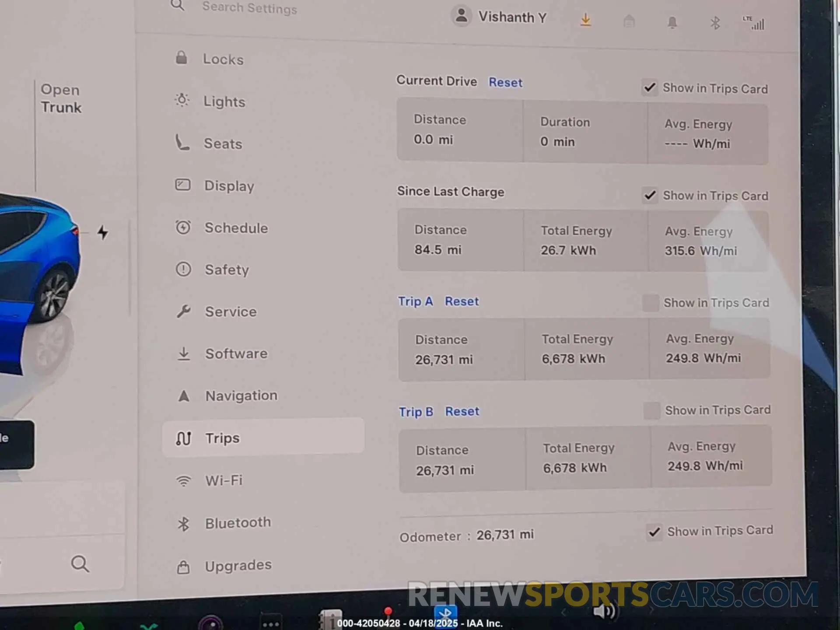Toggle Since Last Charge Show in Trips Card
This screenshot has height=630, width=840.
pos(650,195)
